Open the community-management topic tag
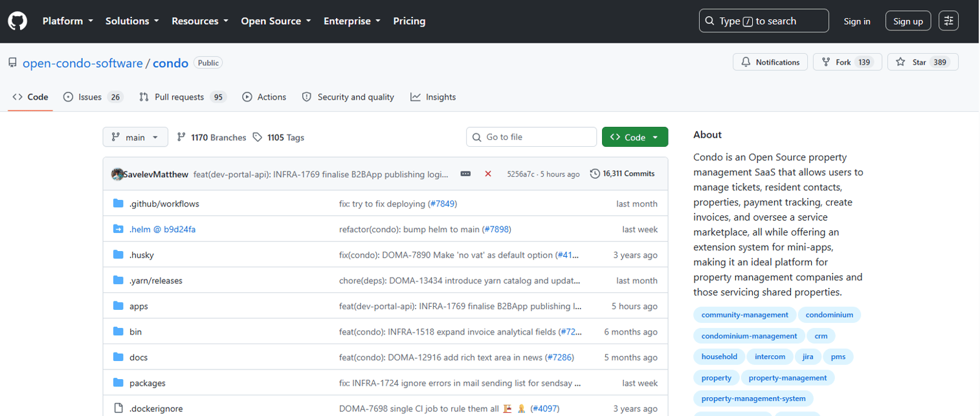 pyautogui.click(x=744, y=315)
